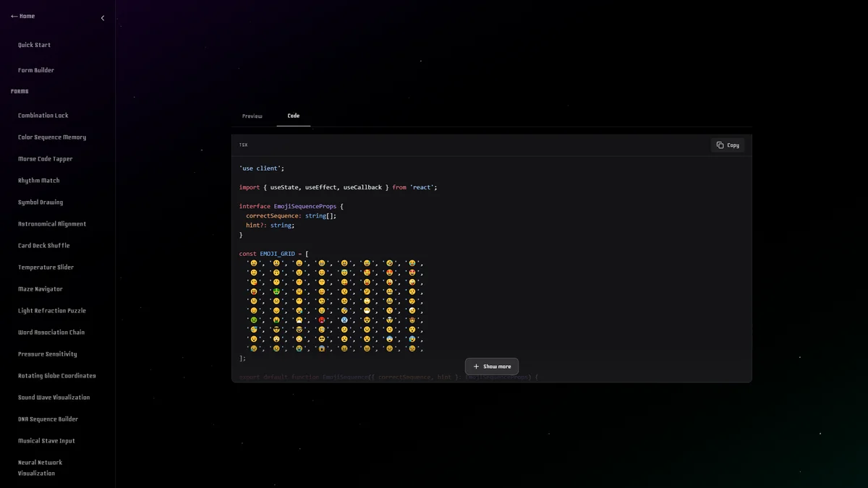Viewport: 868px width, 488px height.
Task: Go to Symbol Drawing page
Action: pyautogui.click(x=41, y=202)
